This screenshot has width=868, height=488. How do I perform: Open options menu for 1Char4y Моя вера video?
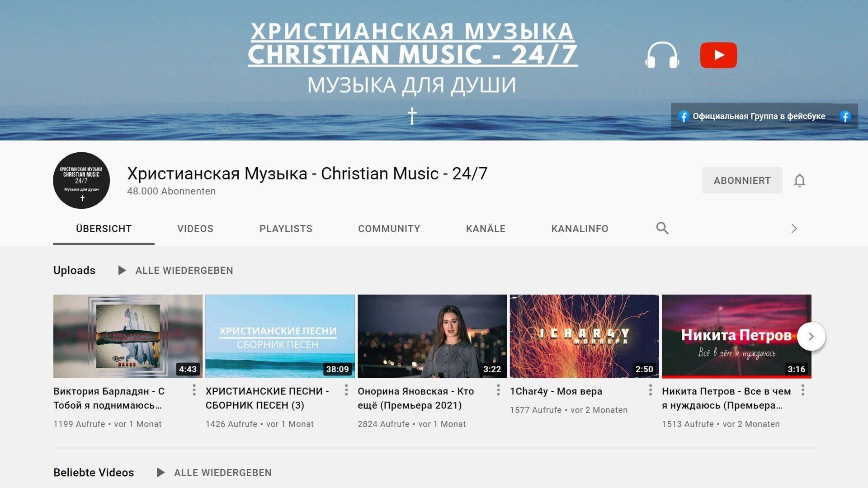[x=651, y=390]
